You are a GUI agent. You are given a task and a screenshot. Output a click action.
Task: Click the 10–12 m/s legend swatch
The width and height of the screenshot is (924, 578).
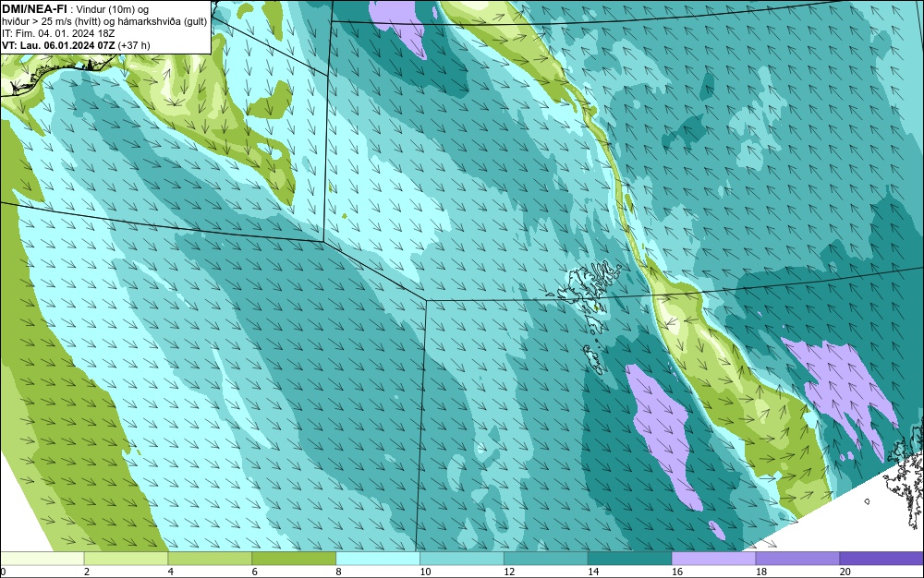pos(462,559)
